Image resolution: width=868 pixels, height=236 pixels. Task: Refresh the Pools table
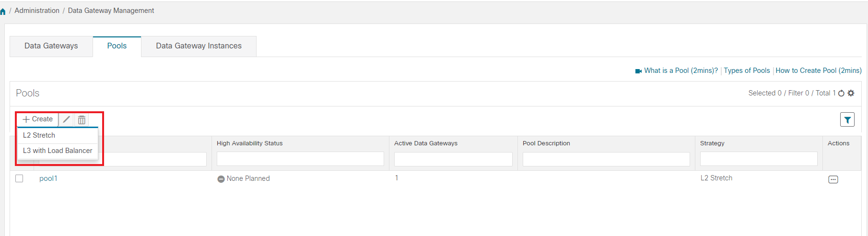point(841,94)
